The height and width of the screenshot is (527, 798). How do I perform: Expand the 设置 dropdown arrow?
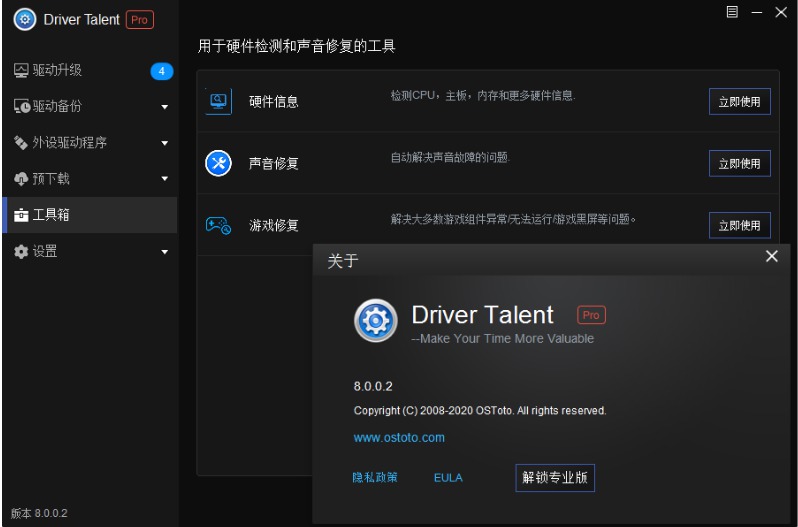[164, 252]
